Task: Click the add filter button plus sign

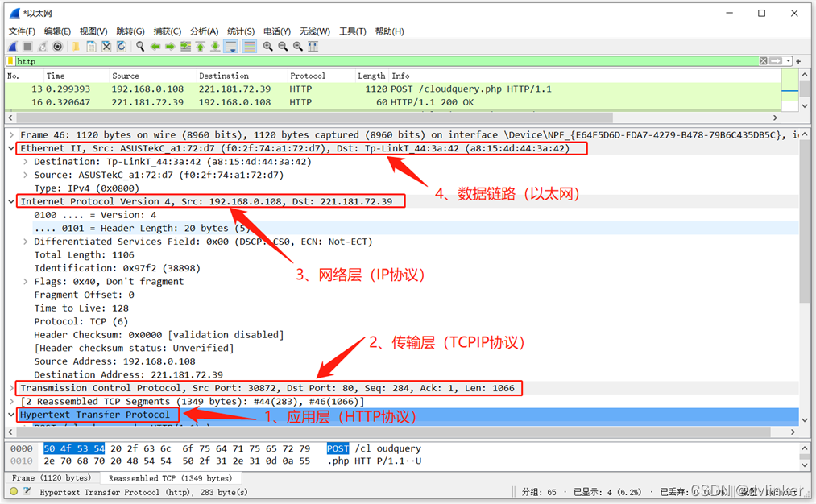Action: [799, 61]
